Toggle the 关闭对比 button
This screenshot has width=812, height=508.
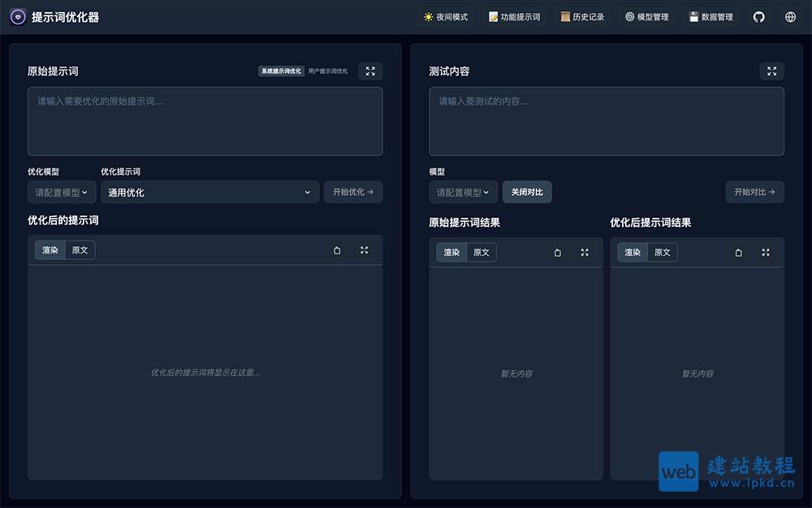pyautogui.click(x=527, y=192)
